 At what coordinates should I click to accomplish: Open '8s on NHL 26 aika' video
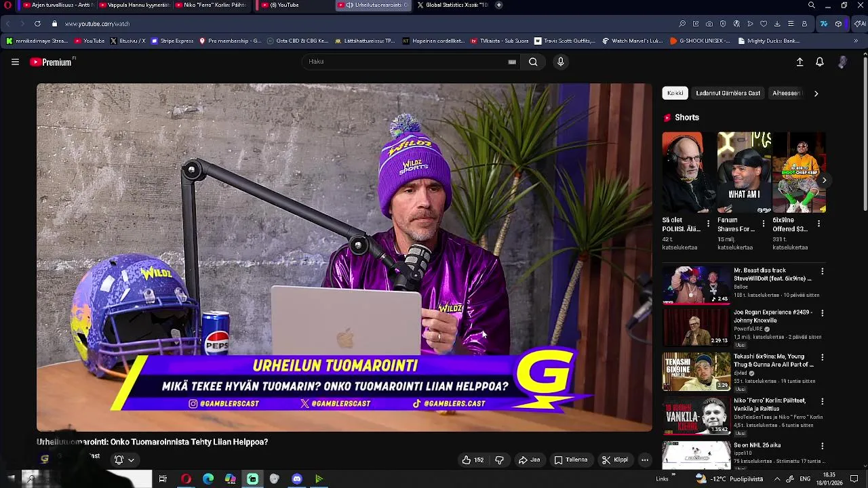(696, 455)
